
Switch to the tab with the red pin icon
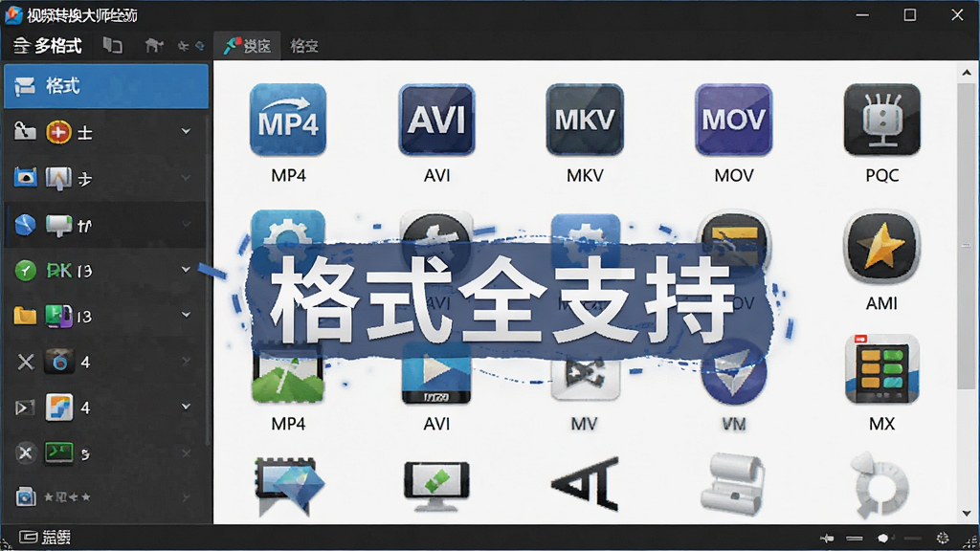coord(248,46)
